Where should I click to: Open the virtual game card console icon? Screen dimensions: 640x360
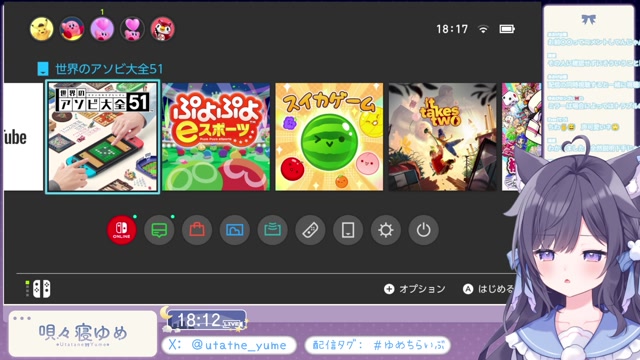point(348,230)
